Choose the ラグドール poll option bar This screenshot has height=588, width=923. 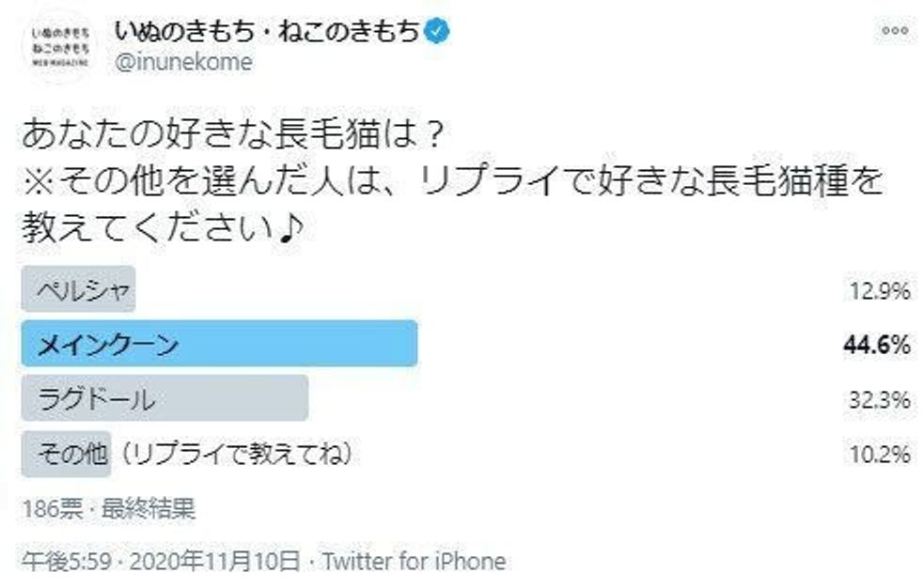click(x=164, y=398)
